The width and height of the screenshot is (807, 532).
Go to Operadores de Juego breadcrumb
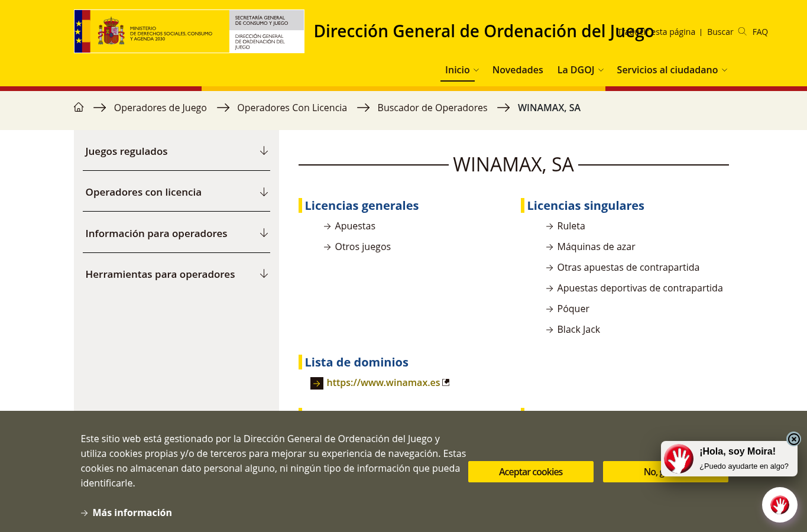point(160,108)
